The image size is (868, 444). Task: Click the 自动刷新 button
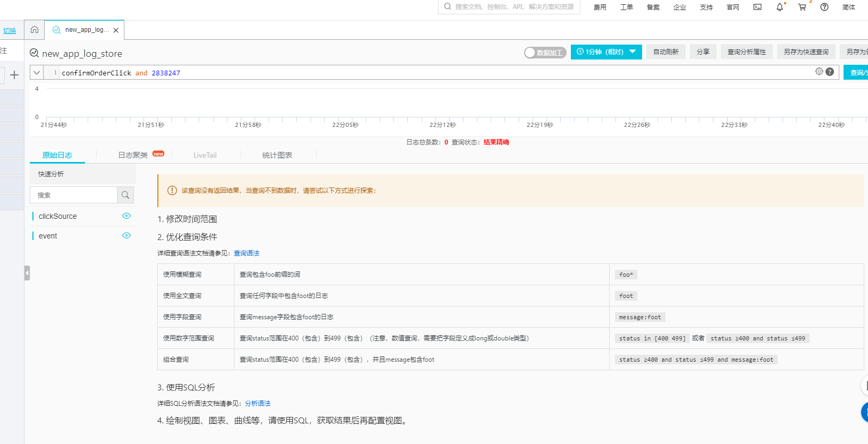[x=666, y=52]
